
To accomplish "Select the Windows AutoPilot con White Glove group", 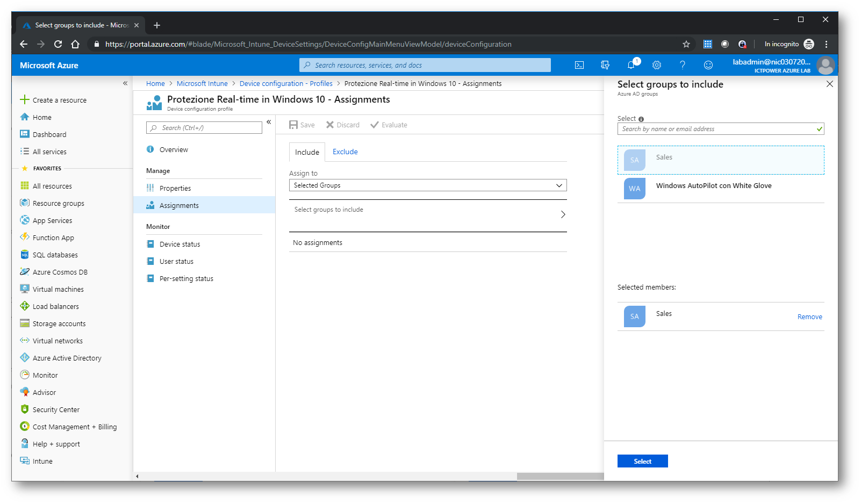I will [x=721, y=189].
